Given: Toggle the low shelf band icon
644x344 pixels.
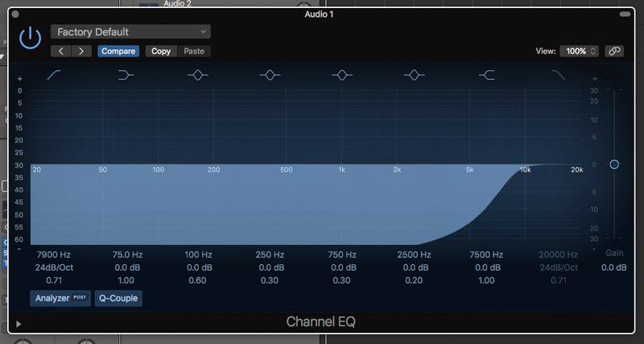Looking at the screenshot, I should pos(126,75).
